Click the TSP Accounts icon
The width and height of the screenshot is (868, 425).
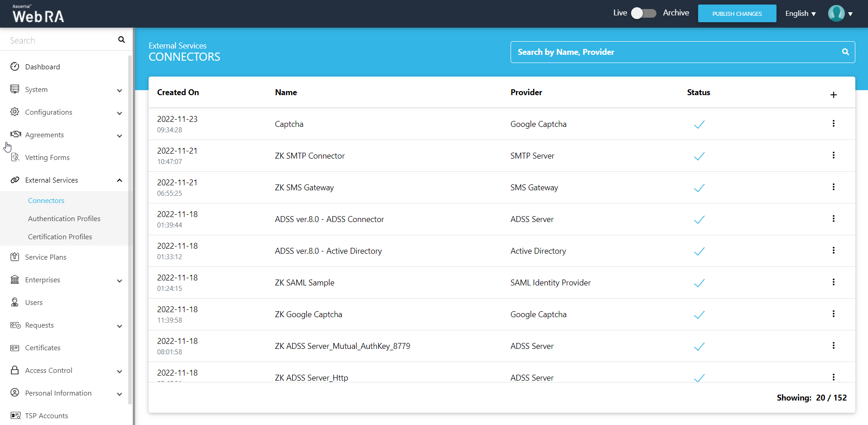click(15, 415)
